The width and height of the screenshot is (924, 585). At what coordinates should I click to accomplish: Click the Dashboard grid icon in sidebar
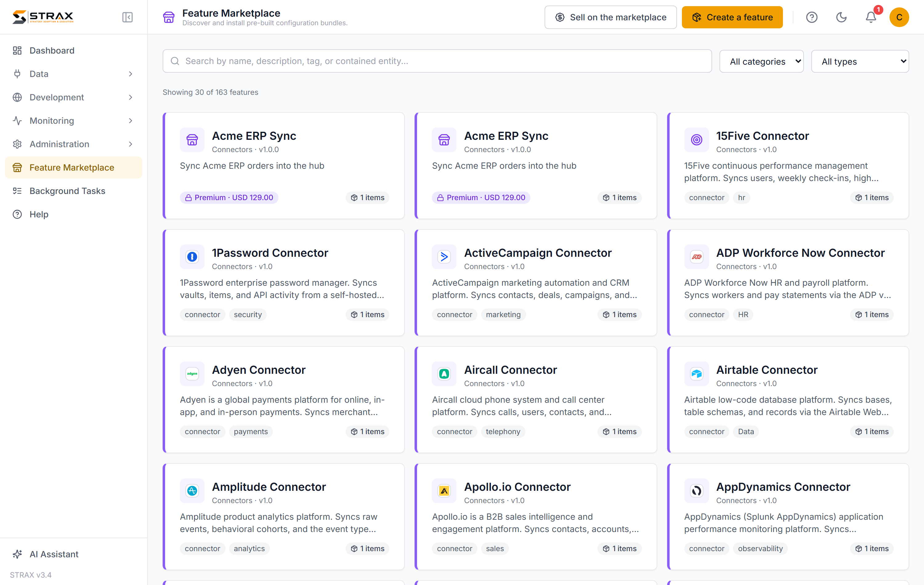click(x=17, y=50)
